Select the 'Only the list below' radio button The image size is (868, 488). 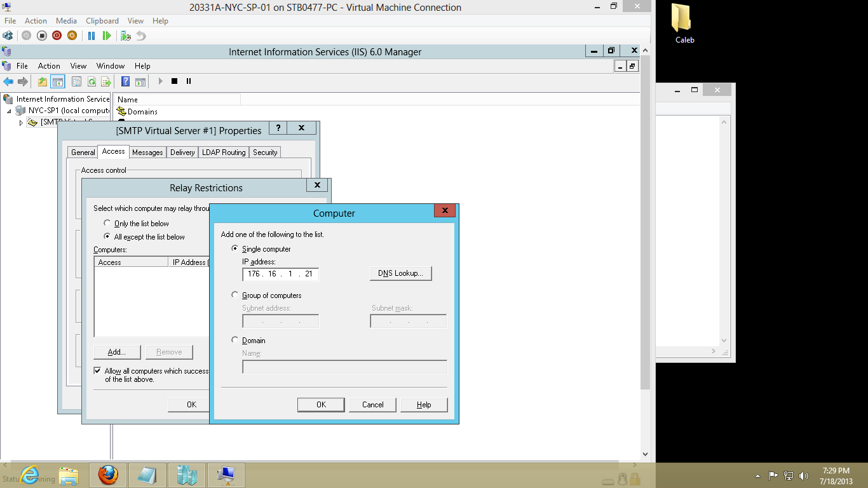107,223
